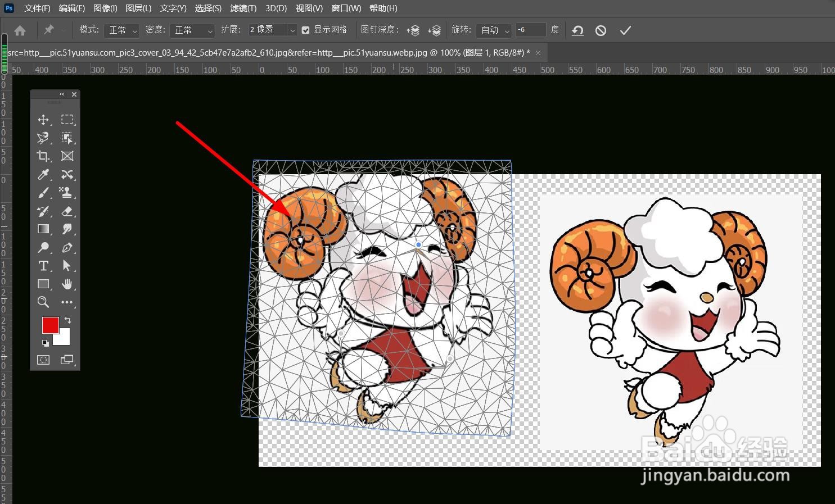
Task: Select the Path Selection tool
Action: pos(67,266)
